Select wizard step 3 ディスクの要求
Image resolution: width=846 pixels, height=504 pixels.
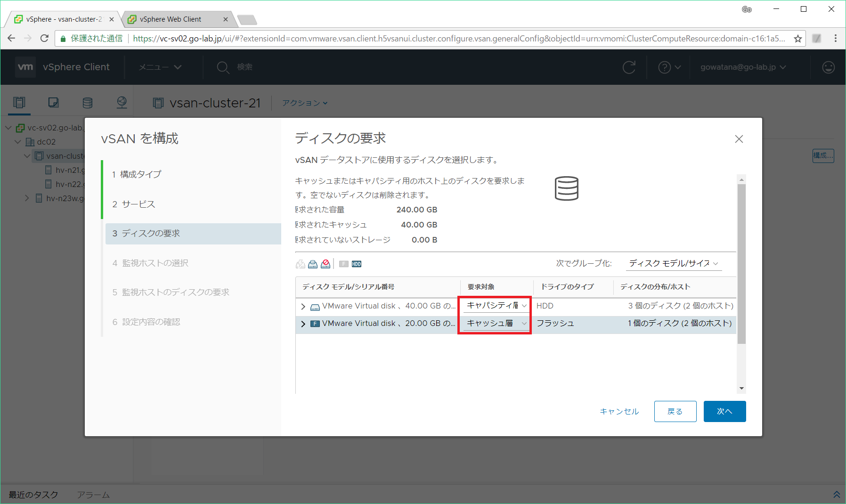[193, 234]
